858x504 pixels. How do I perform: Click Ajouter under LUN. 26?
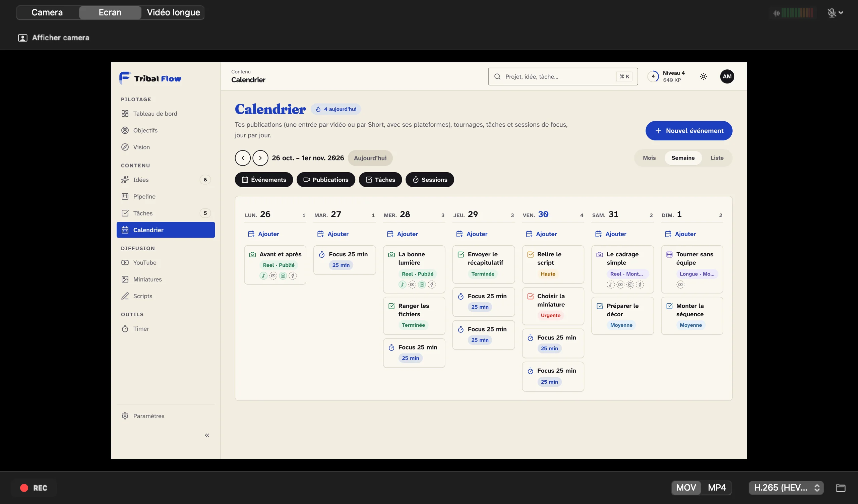[263, 234]
